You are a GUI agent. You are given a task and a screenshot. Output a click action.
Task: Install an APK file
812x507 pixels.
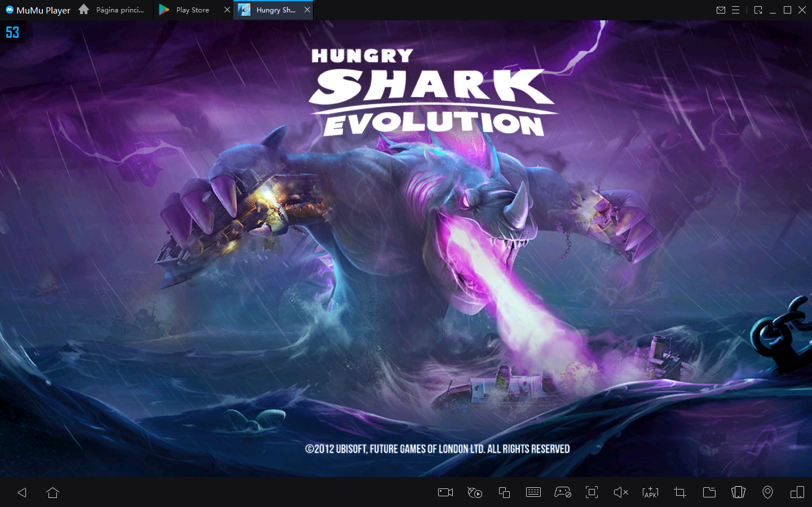650,492
